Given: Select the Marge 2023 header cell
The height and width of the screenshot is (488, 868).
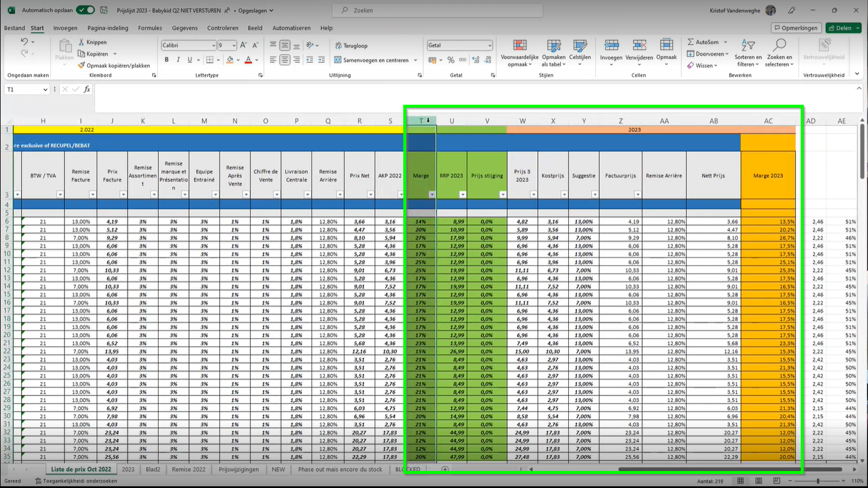Looking at the screenshot, I should 768,176.
